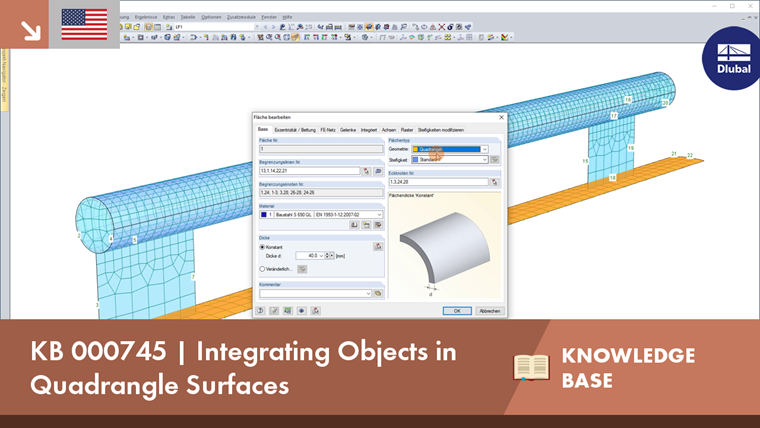
Task: Open the Hilfe menu
Action: (287, 17)
